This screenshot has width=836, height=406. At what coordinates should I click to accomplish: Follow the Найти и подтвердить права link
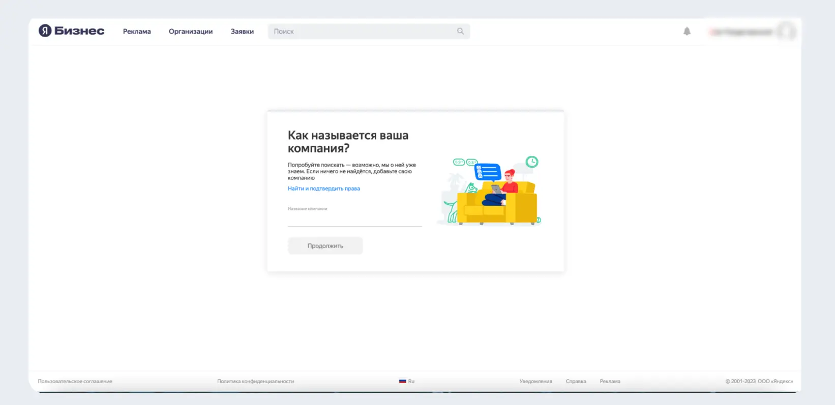pos(324,189)
